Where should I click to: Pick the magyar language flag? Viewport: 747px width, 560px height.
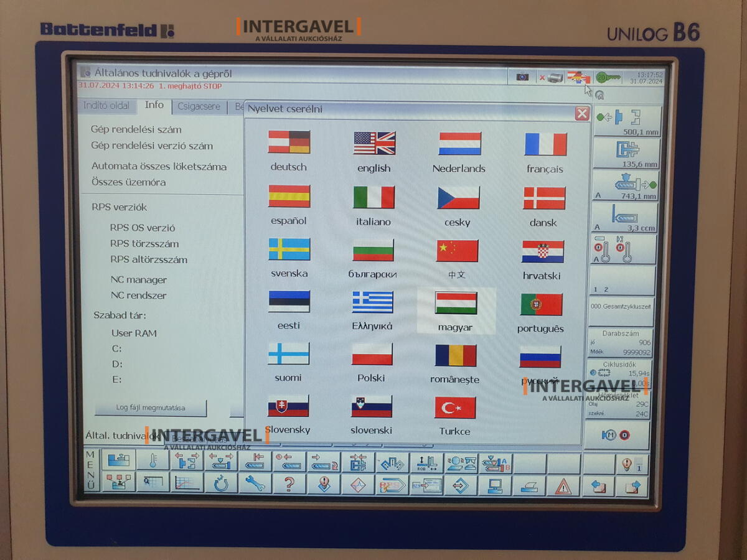pos(456,304)
